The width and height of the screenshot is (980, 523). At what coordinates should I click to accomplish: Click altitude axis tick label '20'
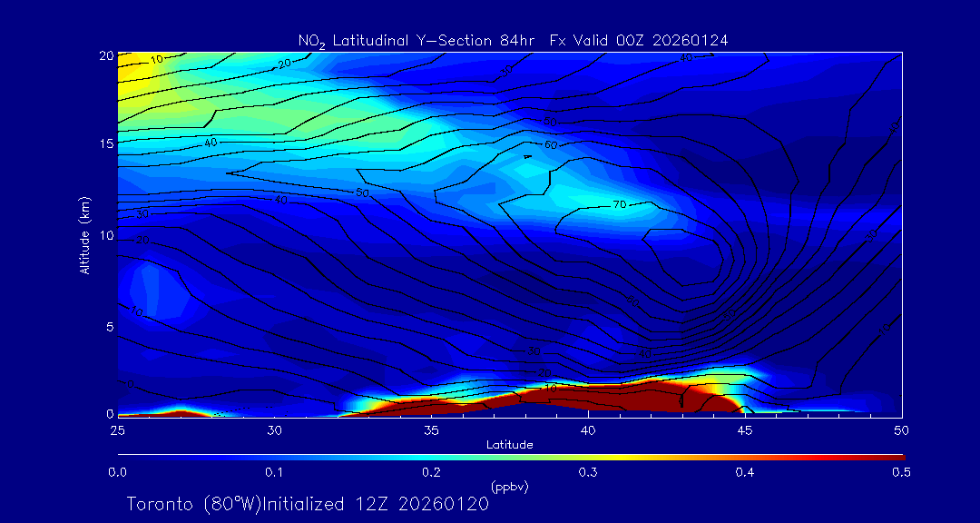(x=106, y=55)
